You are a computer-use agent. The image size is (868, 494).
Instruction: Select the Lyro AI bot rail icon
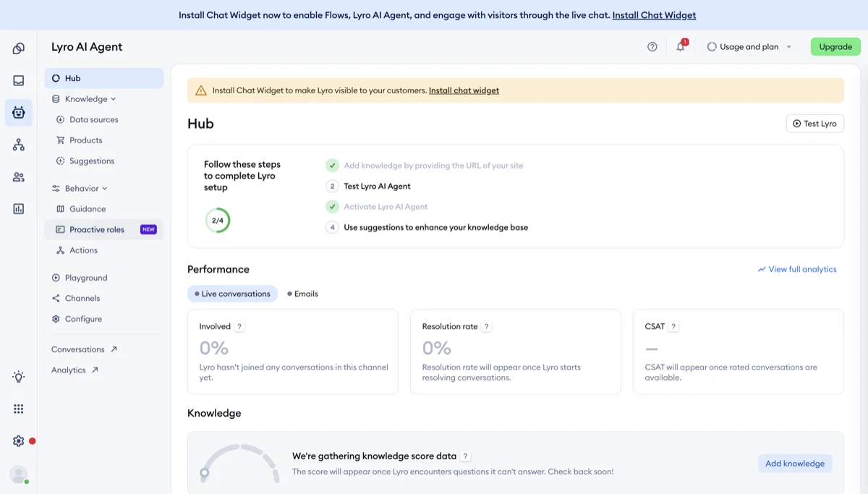[x=19, y=113]
